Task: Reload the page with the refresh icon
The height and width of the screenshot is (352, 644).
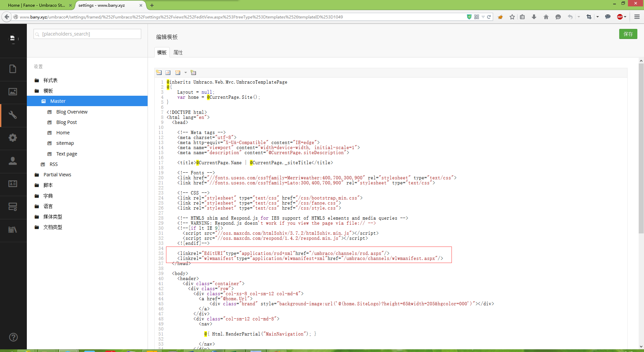Action: coord(489,17)
